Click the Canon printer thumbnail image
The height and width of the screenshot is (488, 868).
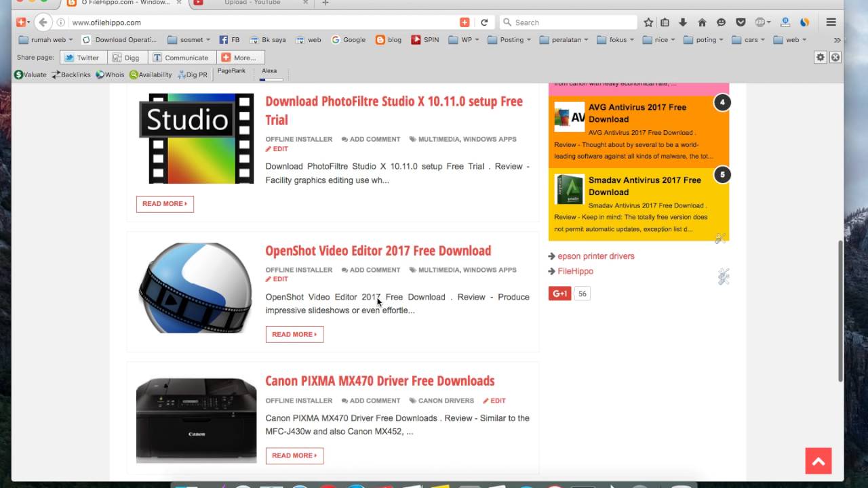pos(196,420)
